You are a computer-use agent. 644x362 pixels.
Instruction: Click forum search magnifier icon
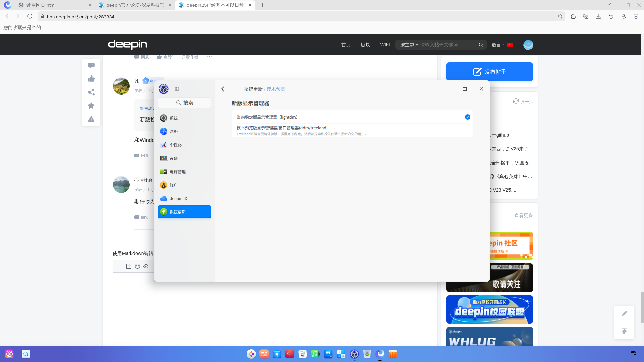481,45
